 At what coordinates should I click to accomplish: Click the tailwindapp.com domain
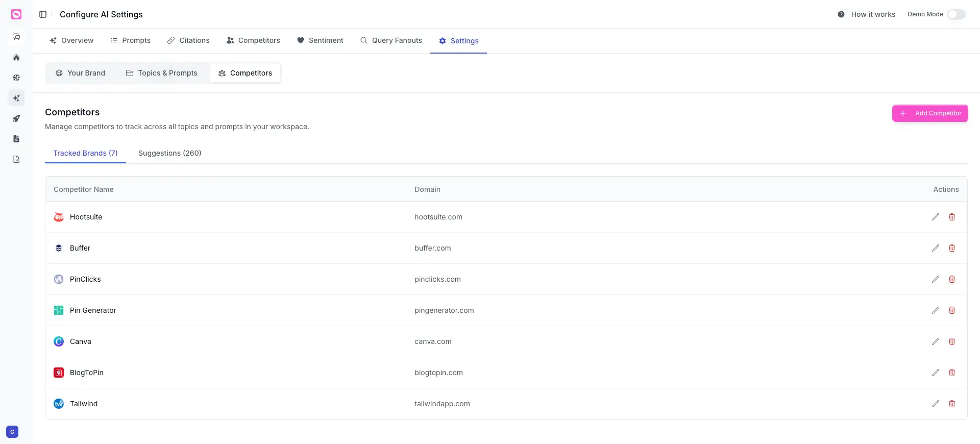[x=442, y=404]
